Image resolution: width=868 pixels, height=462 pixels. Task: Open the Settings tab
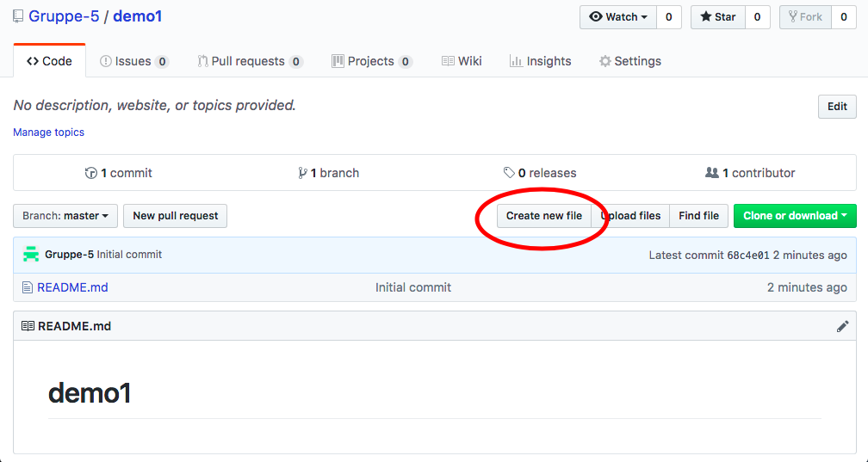coord(630,61)
